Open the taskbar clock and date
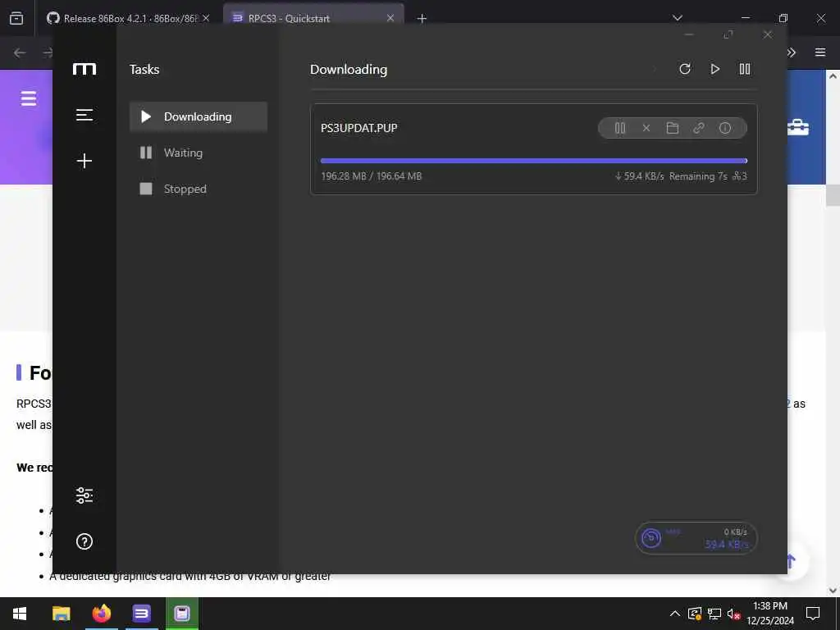Image resolution: width=840 pixels, height=630 pixels. point(769,614)
